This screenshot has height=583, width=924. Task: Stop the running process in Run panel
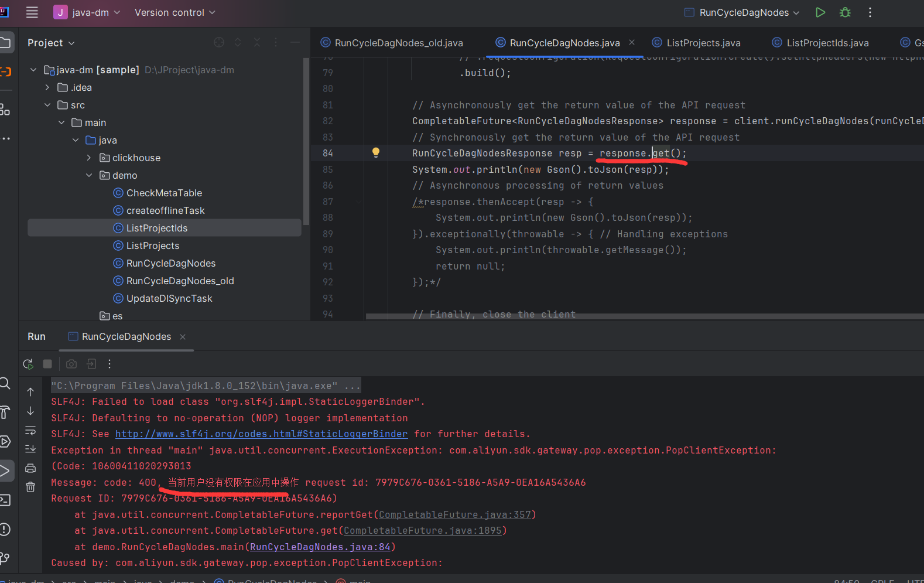click(47, 364)
